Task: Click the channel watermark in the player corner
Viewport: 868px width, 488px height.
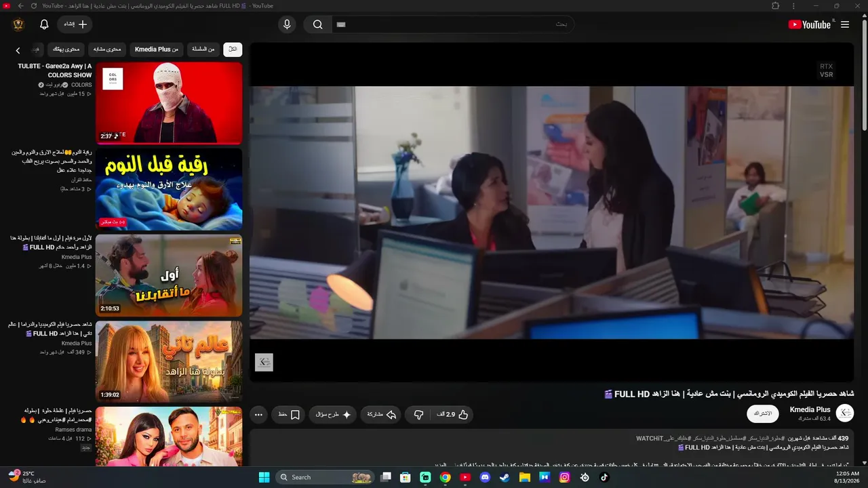Action: tap(264, 362)
